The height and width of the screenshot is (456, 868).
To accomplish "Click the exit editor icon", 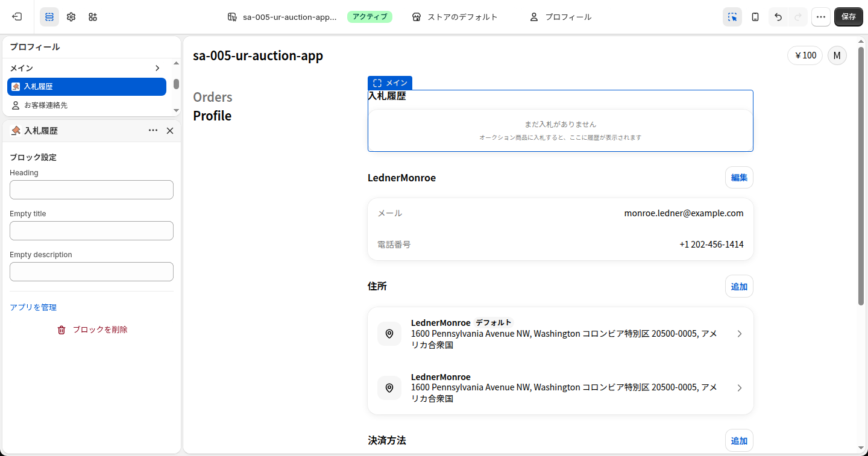I will pyautogui.click(x=17, y=17).
